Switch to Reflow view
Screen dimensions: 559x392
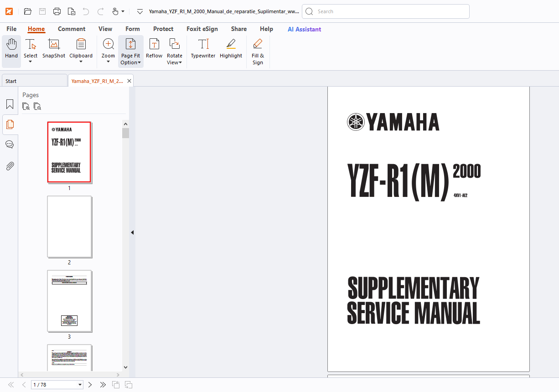[x=154, y=49]
